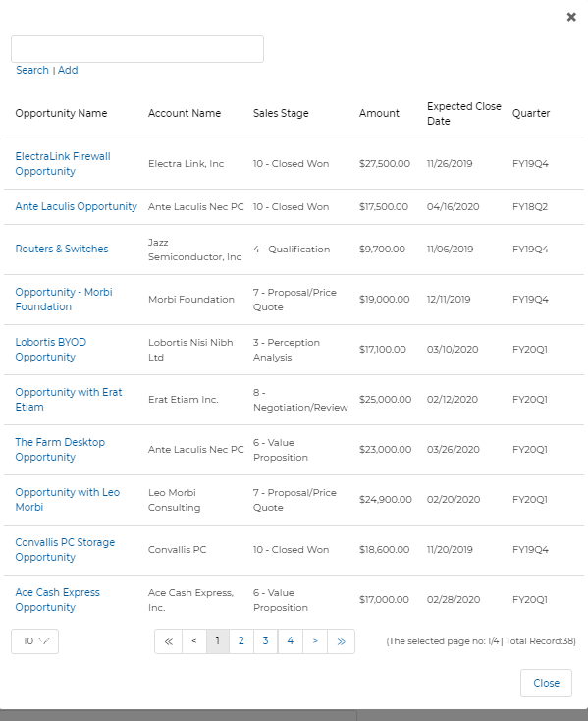Click account name Morbi Foundation
The height and width of the screenshot is (721, 588).
pos(191,300)
